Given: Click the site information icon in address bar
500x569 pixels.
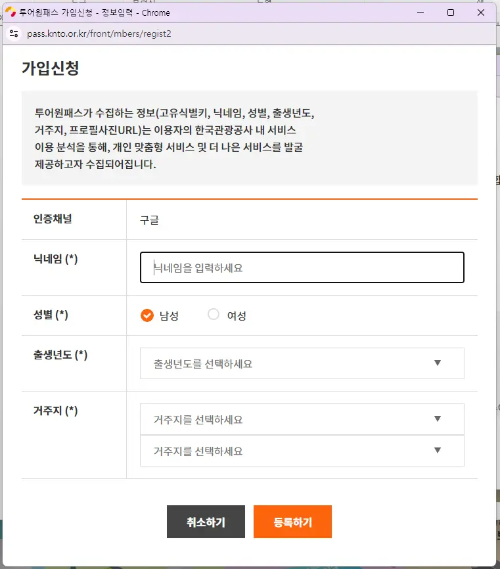Looking at the screenshot, I should tap(14, 34).
